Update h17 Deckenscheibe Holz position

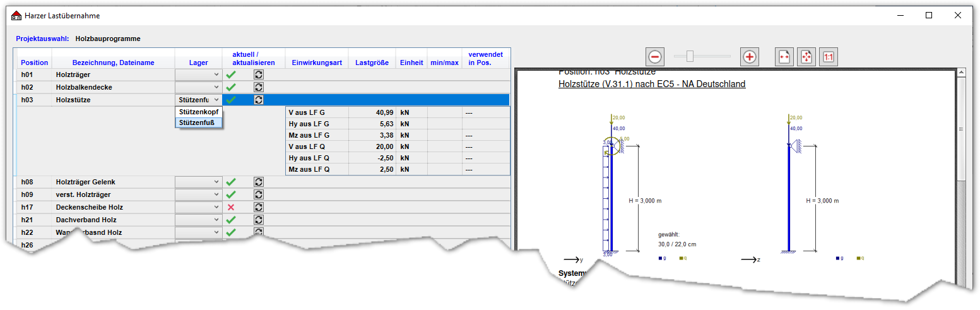click(259, 207)
